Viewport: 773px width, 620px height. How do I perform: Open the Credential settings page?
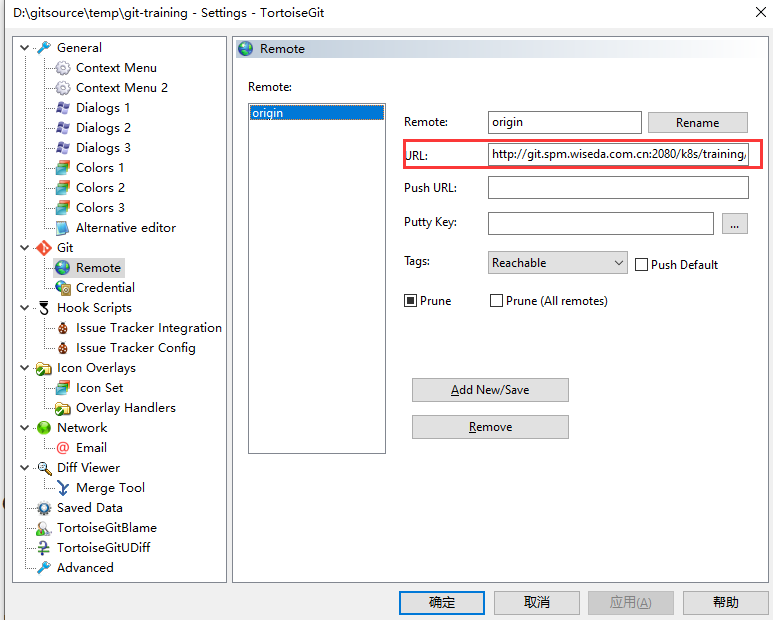pos(105,288)
